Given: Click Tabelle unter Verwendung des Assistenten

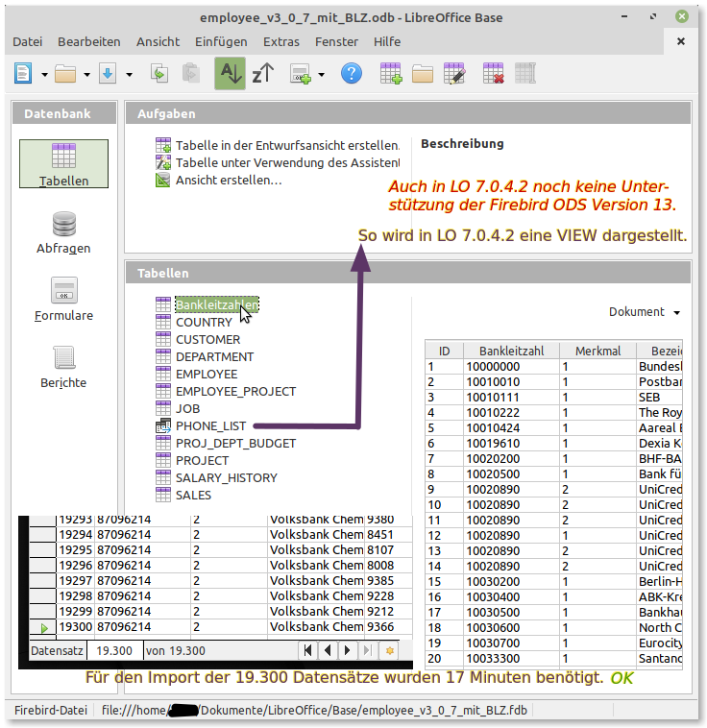Looking at the screenshot, I should [278, 162].
